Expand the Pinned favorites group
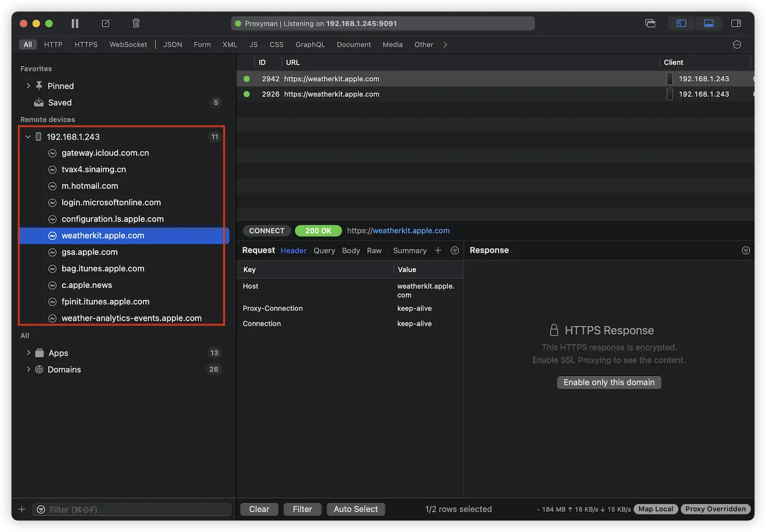 point(28,86)
